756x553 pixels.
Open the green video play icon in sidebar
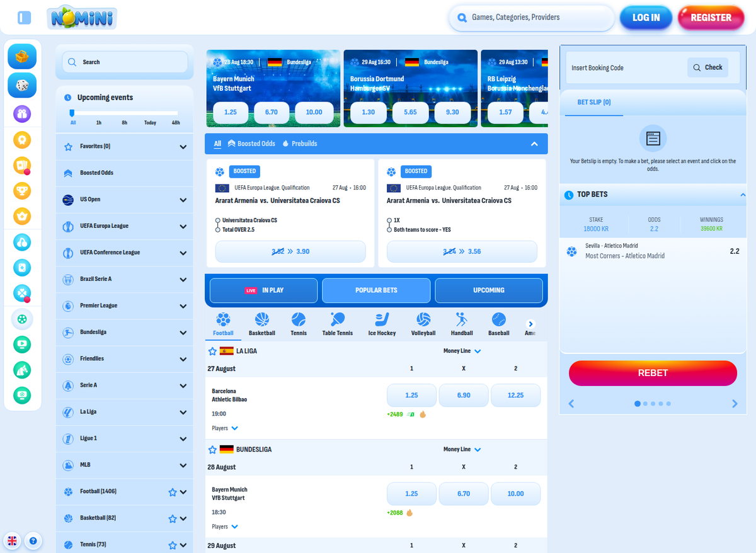22,345
